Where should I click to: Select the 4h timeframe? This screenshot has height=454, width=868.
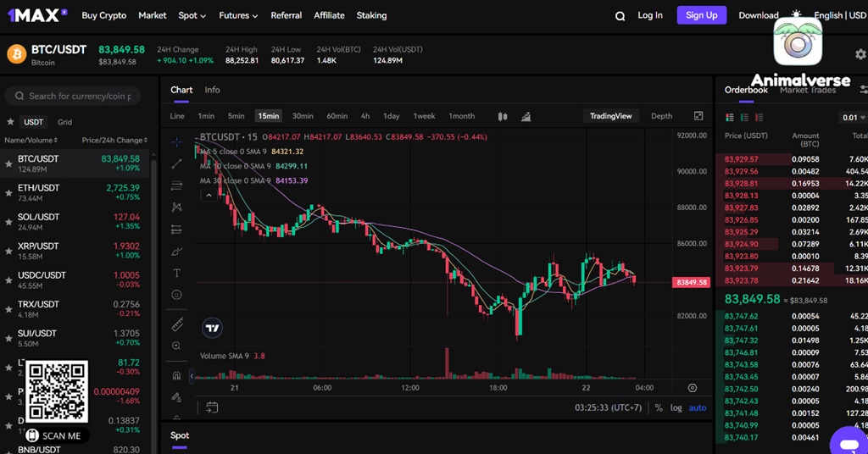[365, 116]
